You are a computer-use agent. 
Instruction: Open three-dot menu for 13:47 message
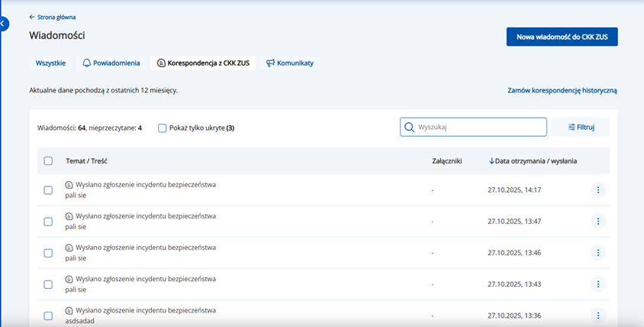pos(598,221)
